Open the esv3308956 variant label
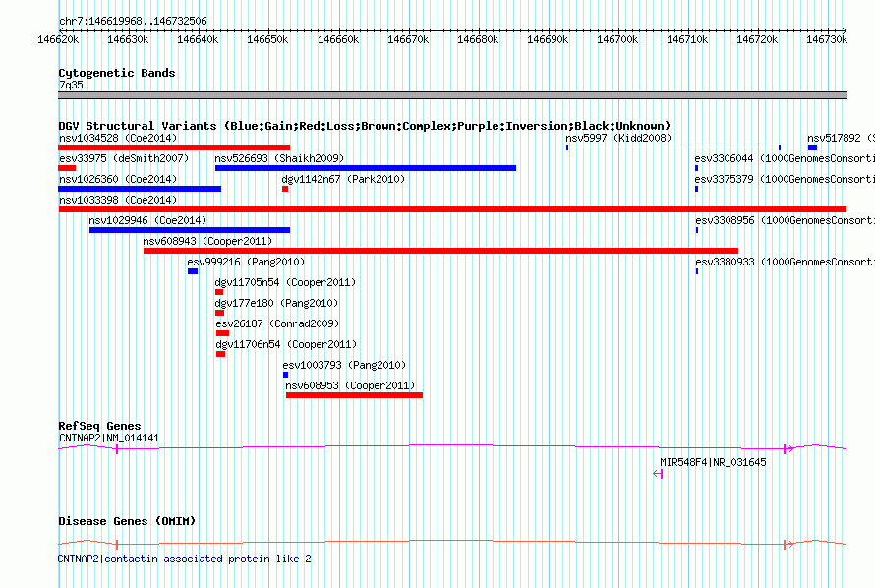The height and width of the screenshot is (588, 875). [x=785, y=220]
